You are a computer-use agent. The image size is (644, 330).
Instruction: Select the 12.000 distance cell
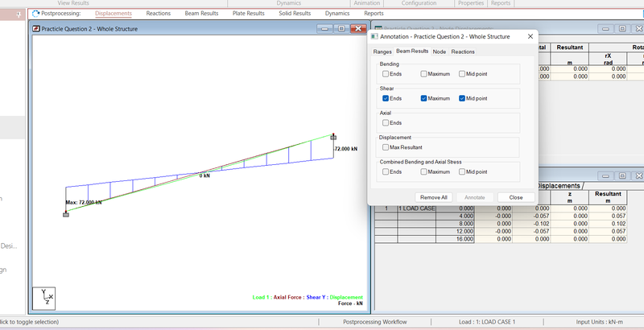[455, 232]
